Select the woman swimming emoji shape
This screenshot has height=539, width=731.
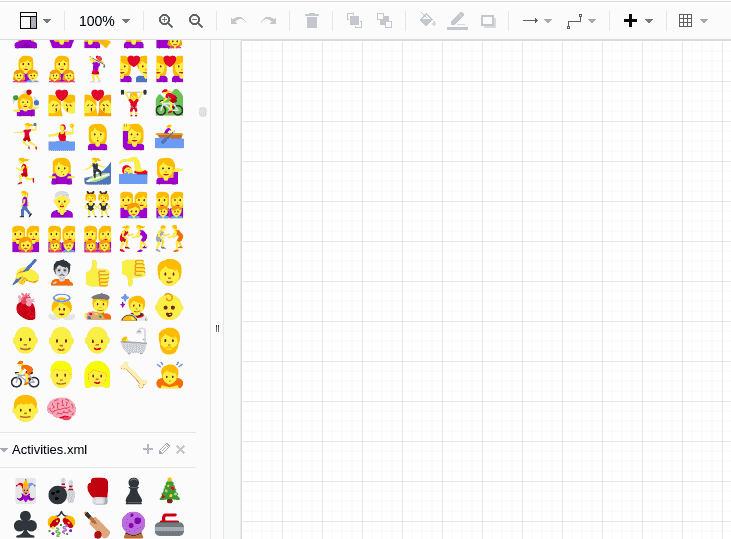pos(133,171)
